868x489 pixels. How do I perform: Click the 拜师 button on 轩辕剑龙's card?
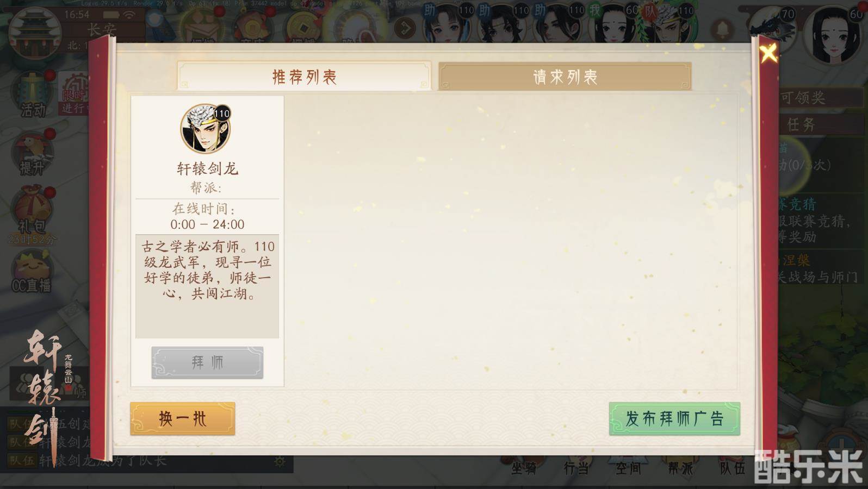tap(207, 362)
